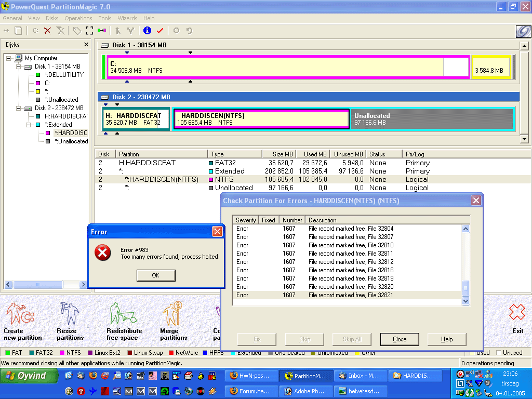Collapse the Extended partition tree node
Image resolution: width=532 pixels, height=399 pixels.
[29, 125]
